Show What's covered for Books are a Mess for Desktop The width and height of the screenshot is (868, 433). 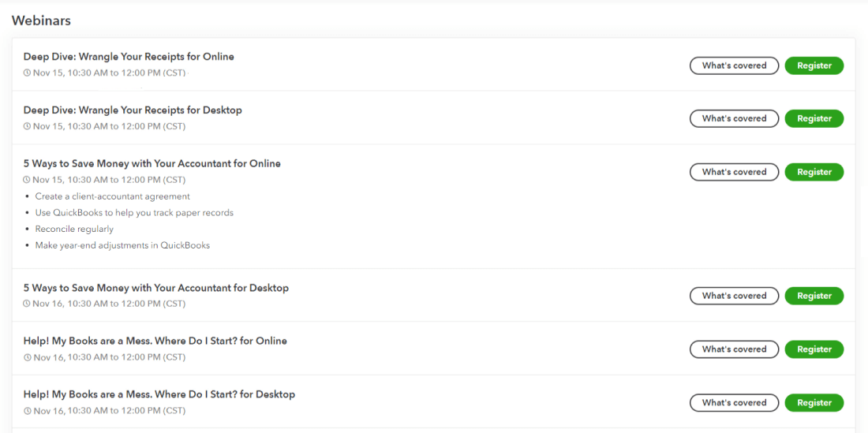tap(734, 402)
